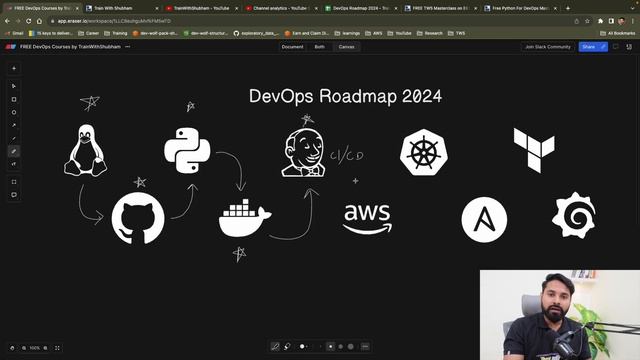The height and width of the screenshot is (360, 640).
Task: Click the Eraser logo home icon
Action: 11,47
